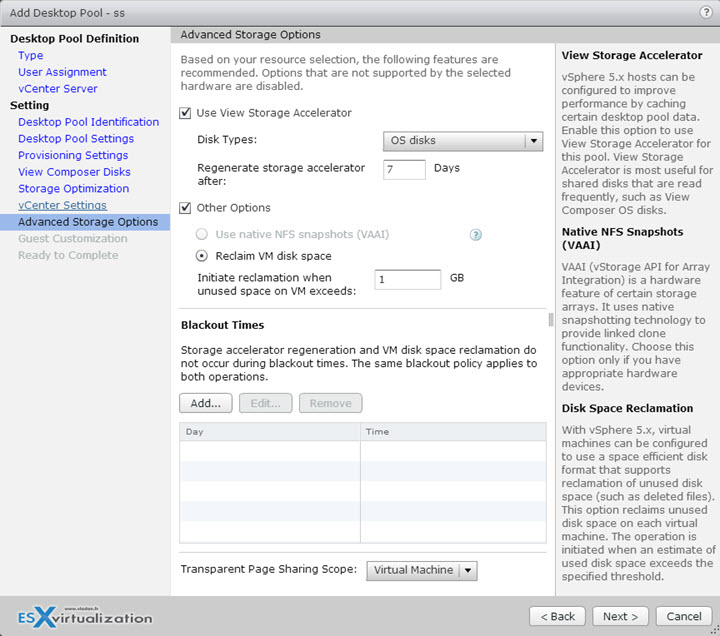Open User Assignment step
Screen dimensions: 720x636
click(x=62, y=72)
